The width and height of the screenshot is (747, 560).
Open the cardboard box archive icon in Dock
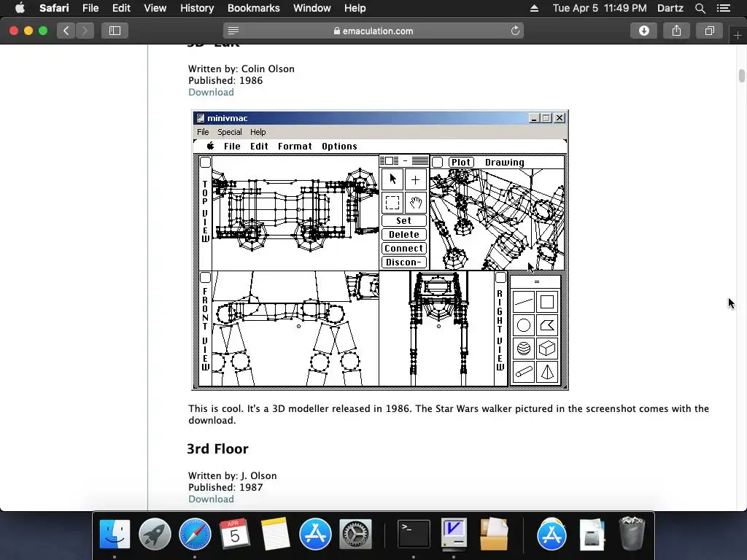(494, 533)
